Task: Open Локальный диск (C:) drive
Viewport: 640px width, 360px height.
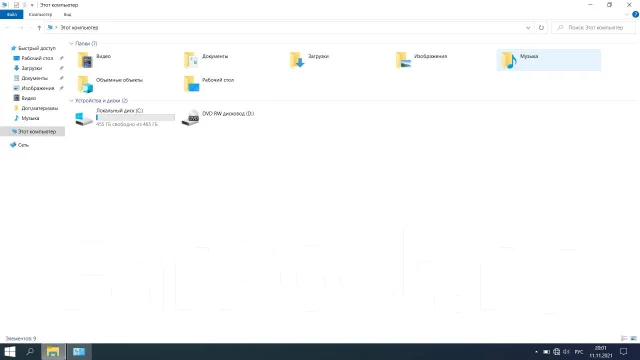Action: (x=125, y=118)
